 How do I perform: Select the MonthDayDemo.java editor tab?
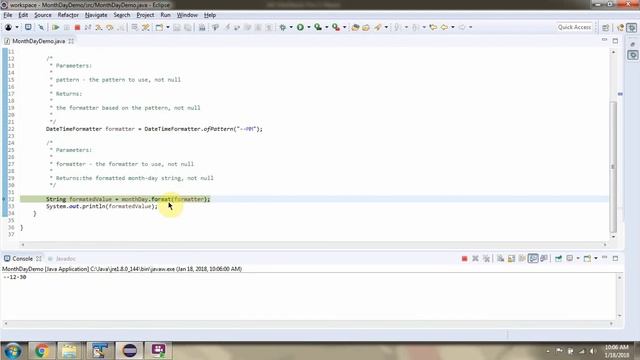(x=38, y=41)
